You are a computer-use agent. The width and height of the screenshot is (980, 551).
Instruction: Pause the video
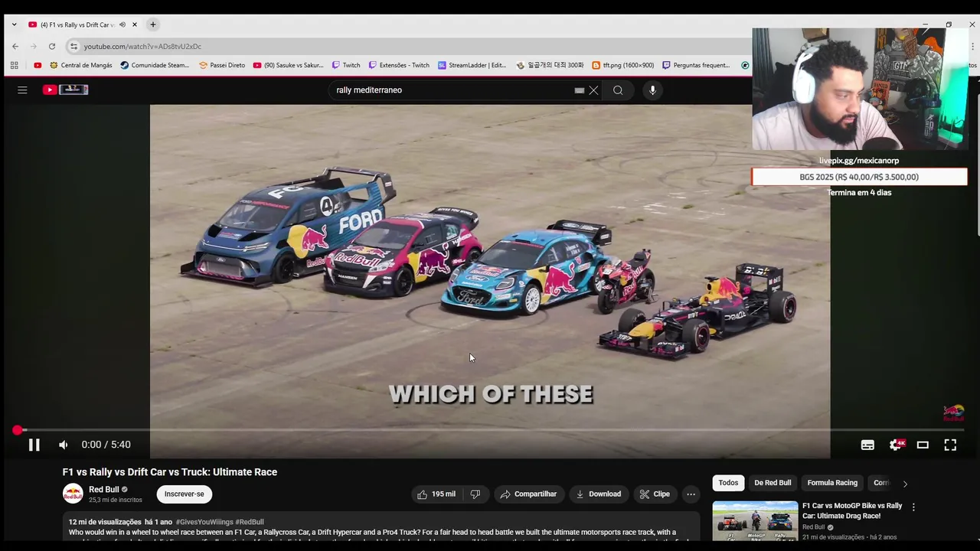(34, 445)
